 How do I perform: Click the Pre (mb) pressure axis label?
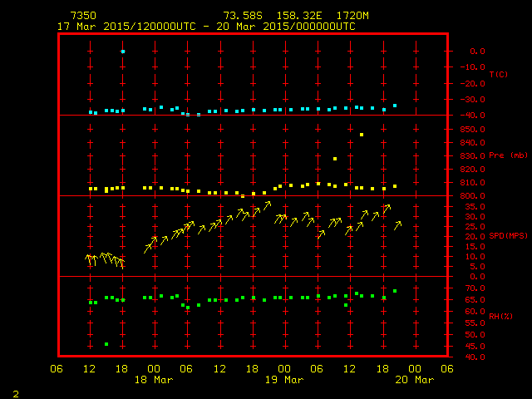point(504,155)
